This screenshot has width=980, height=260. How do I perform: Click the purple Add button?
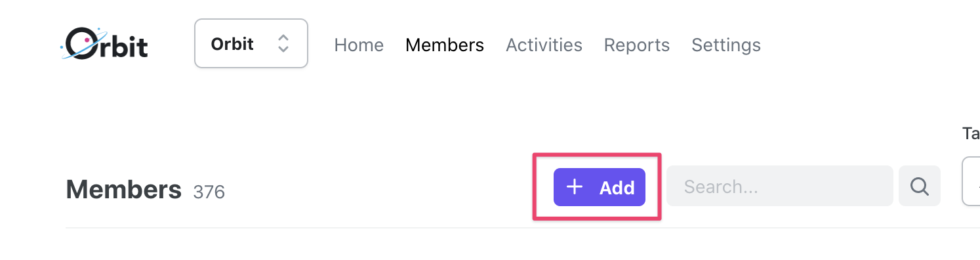[600, 187]
